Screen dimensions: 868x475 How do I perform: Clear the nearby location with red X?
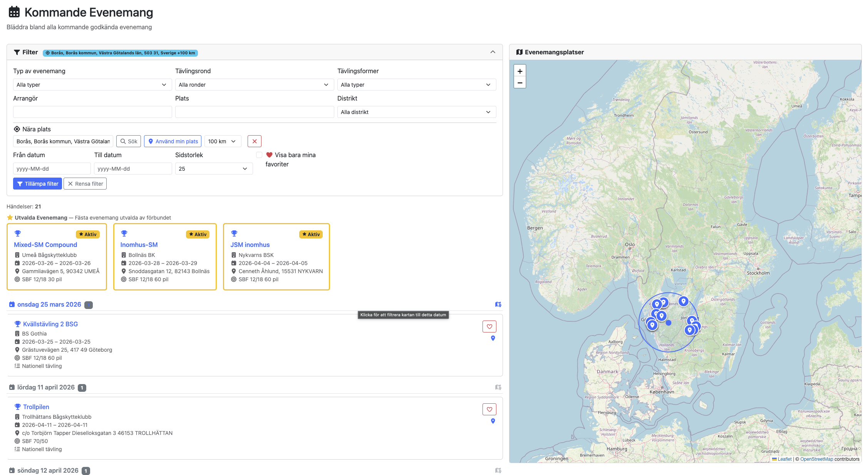(254, 141)
